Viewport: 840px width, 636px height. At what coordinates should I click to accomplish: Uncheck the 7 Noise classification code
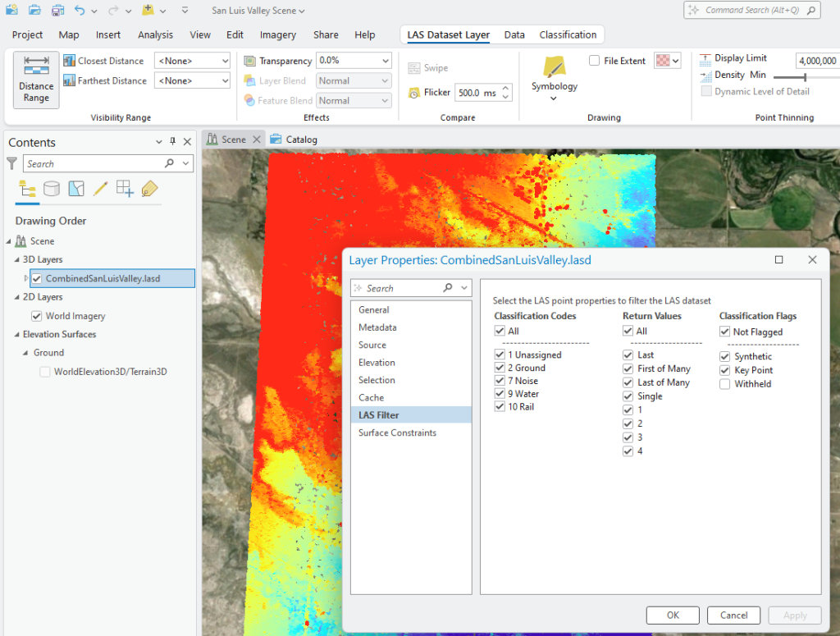pos(499,380)
